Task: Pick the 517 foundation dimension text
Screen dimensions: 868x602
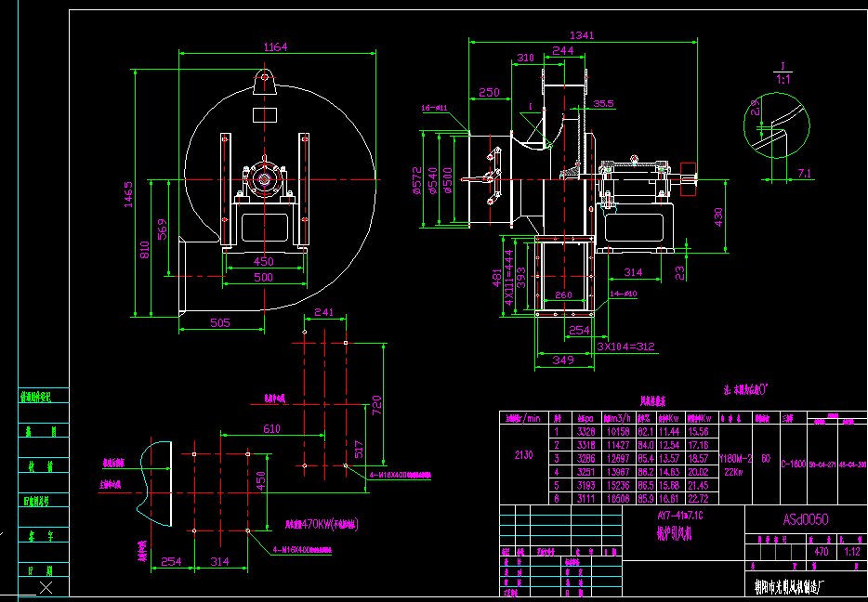Action: (359, 451)
